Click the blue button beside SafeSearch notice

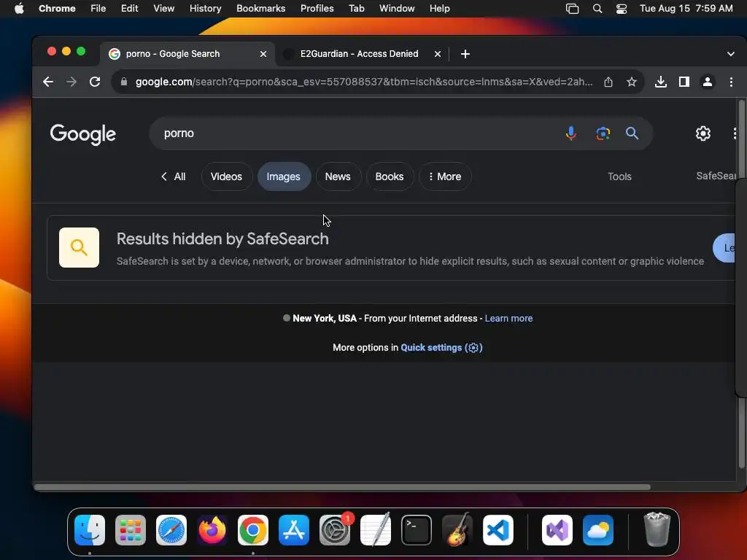(724, 248)
